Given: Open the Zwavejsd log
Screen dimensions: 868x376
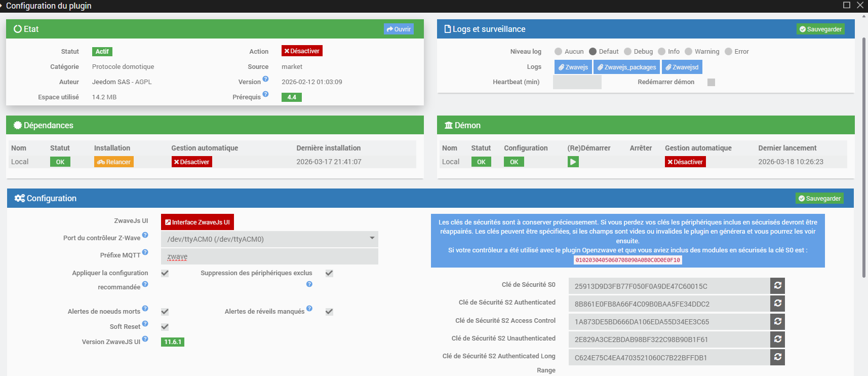Looking at the screenshot, I should coord(682,67).
